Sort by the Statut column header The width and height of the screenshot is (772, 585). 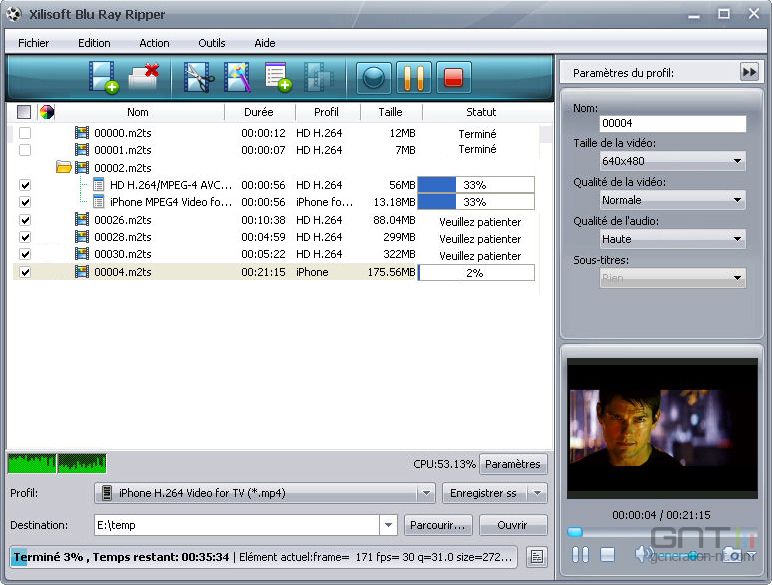pyautogui.click(x=481, y=112)
